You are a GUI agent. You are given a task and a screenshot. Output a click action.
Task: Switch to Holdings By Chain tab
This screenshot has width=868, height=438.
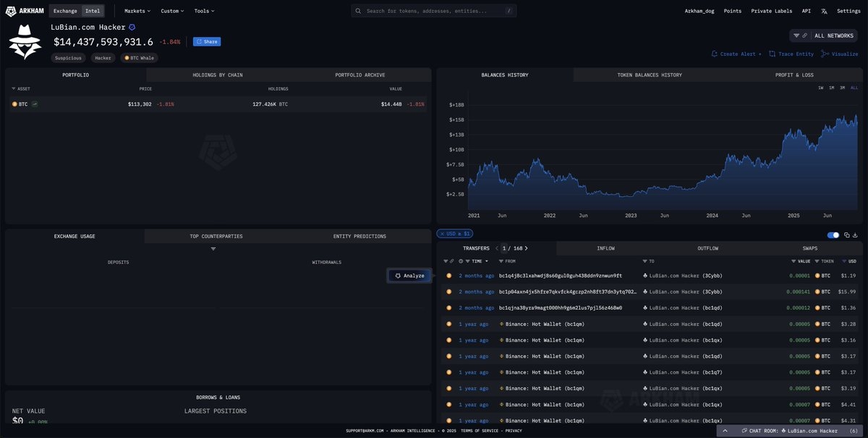coord(217,75)
